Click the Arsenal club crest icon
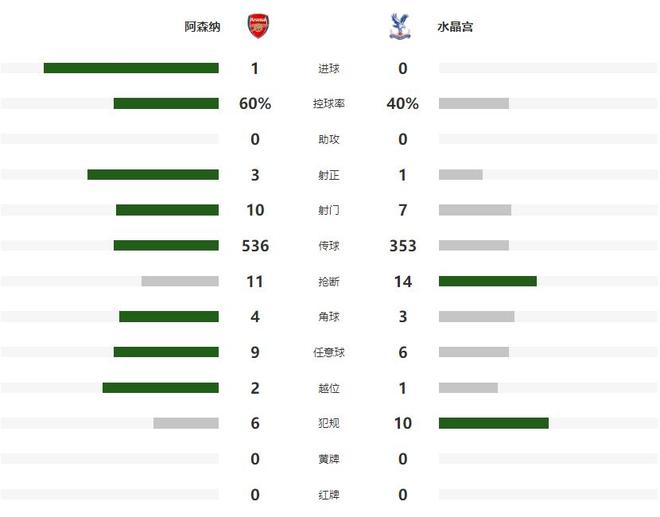Viewport: 660px width, 517px height. coord(258,27)
